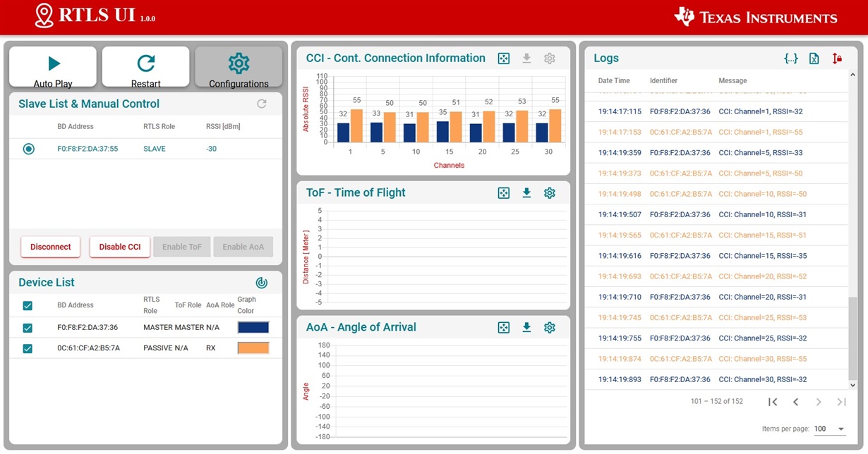The height and width of the screenshot is (454, 868).
Task: Click the Date Time column header
Action: point(614,81)
